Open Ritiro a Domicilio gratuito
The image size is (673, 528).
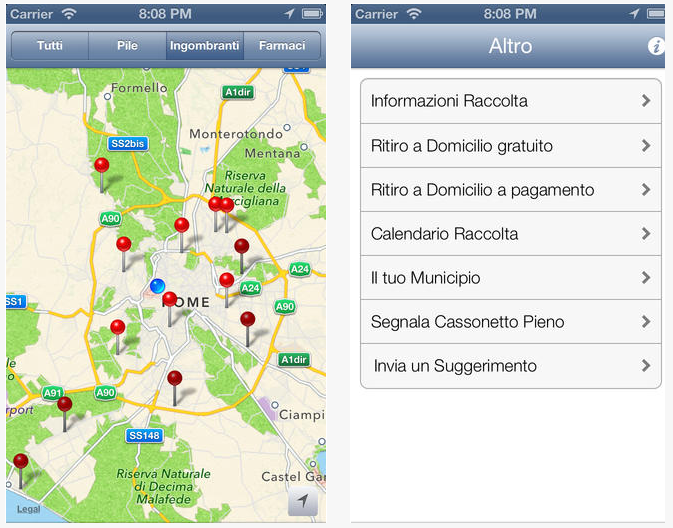(511, 146)
